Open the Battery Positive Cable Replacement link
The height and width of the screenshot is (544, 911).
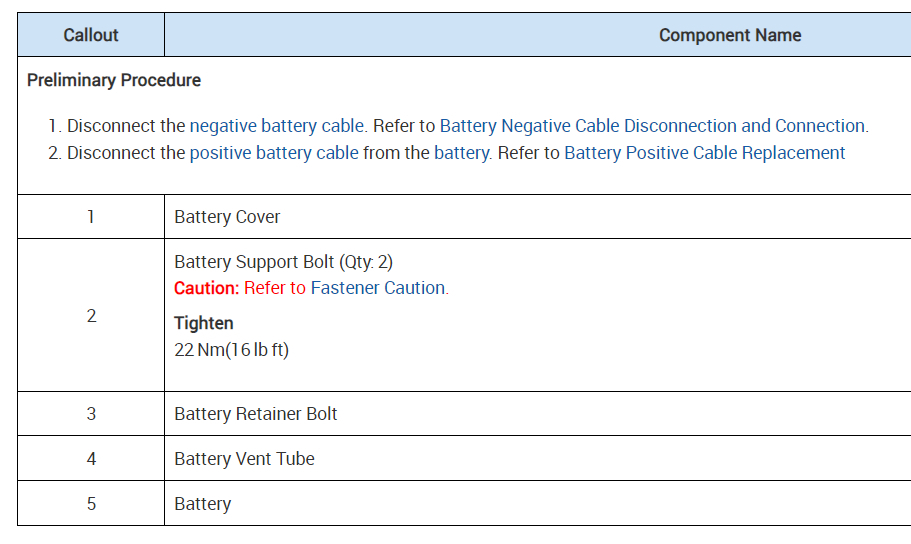tap(704, 153)
